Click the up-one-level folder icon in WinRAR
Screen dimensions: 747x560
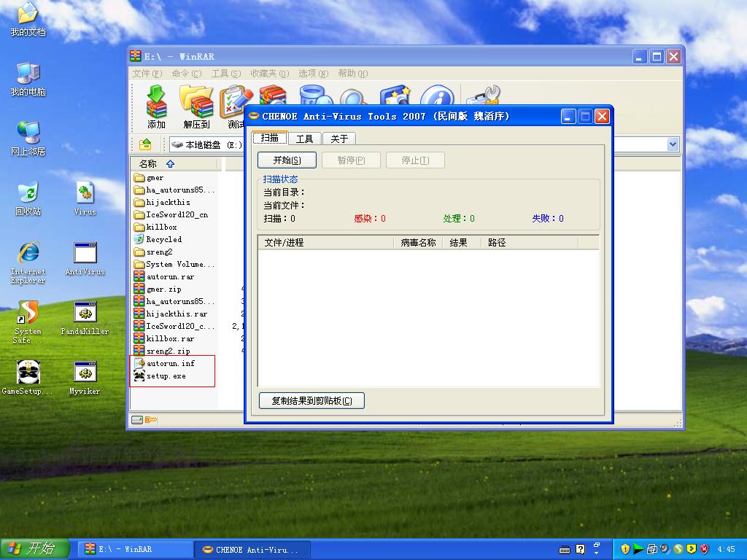click(x=145, y=144)
